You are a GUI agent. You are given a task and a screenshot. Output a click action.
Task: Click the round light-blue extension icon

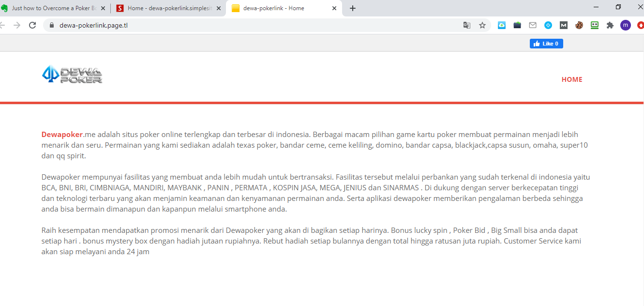pyautogui.click(x=548, y=25)
